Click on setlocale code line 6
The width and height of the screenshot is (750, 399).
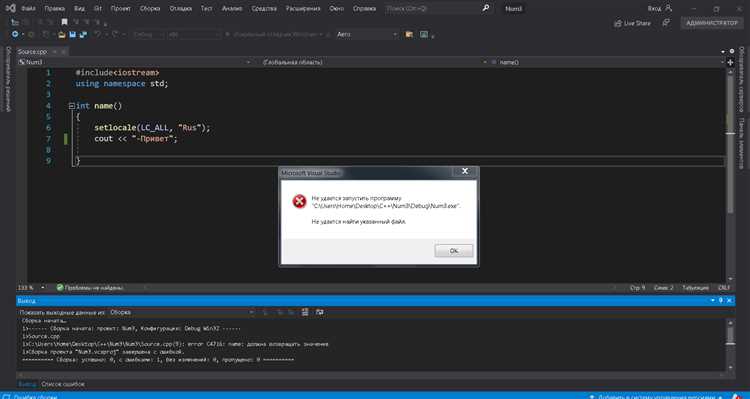click(152, 128)
